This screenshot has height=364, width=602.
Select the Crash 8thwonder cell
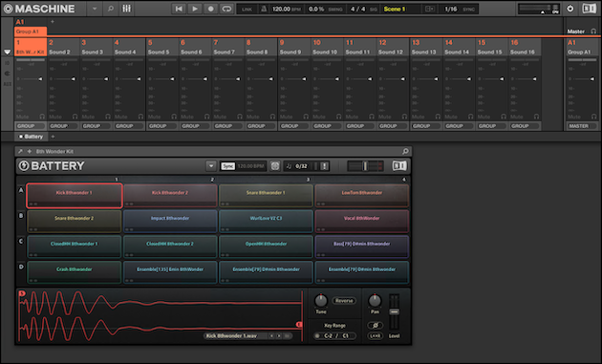pos(75,272)
